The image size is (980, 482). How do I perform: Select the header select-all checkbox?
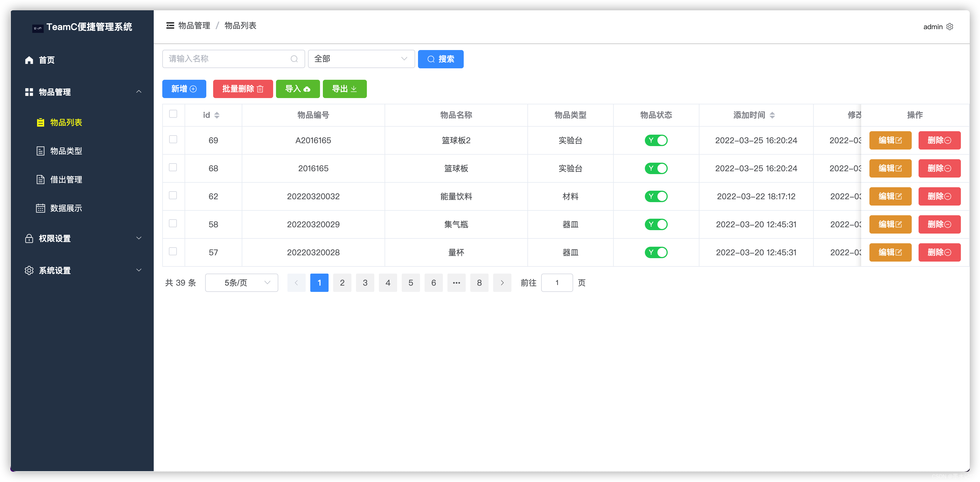173,114
